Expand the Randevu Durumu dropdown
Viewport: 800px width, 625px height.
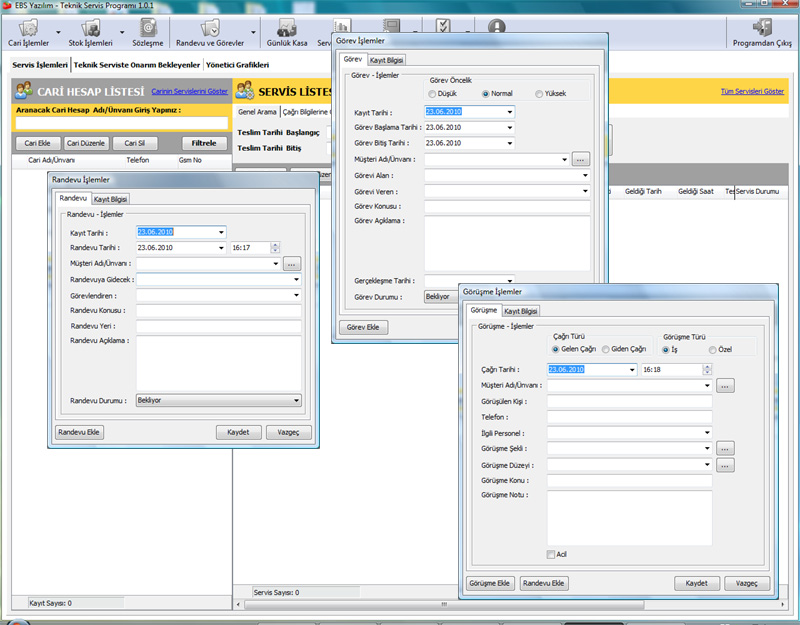pos(296,400)
